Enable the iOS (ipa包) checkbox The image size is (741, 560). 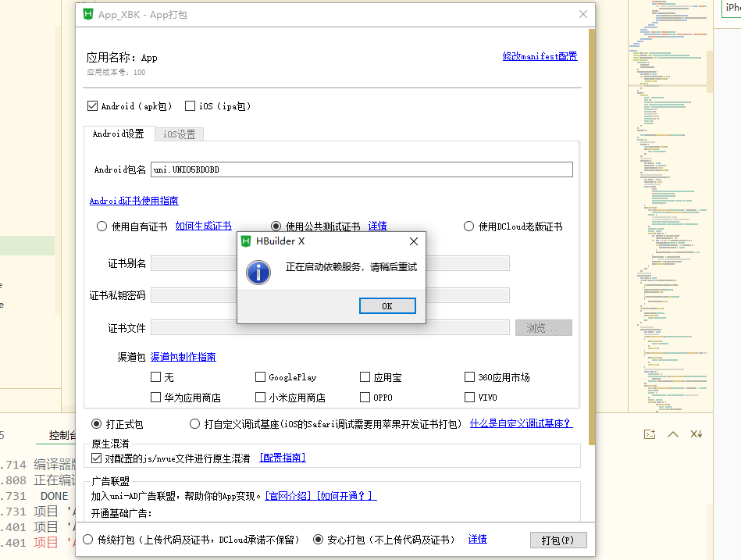190,106
